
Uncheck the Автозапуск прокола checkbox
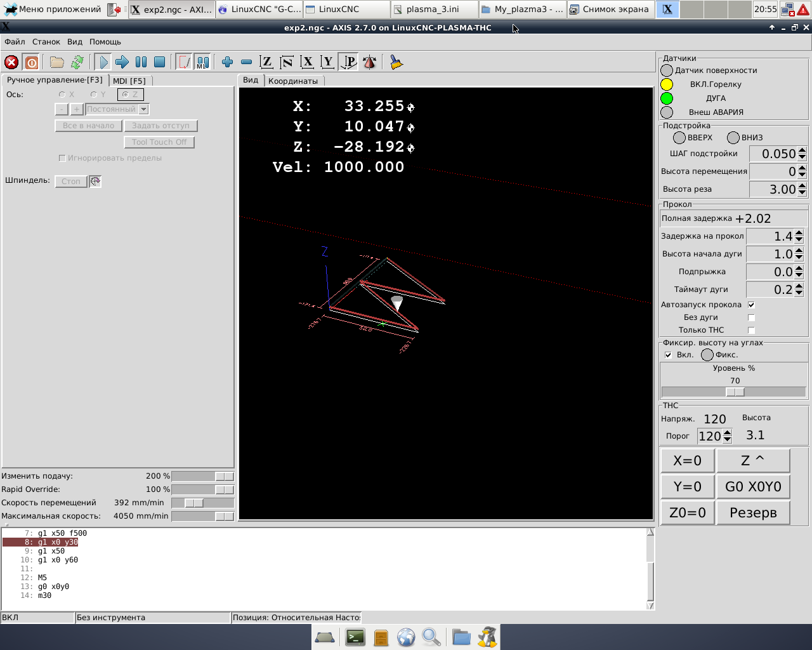751,305
